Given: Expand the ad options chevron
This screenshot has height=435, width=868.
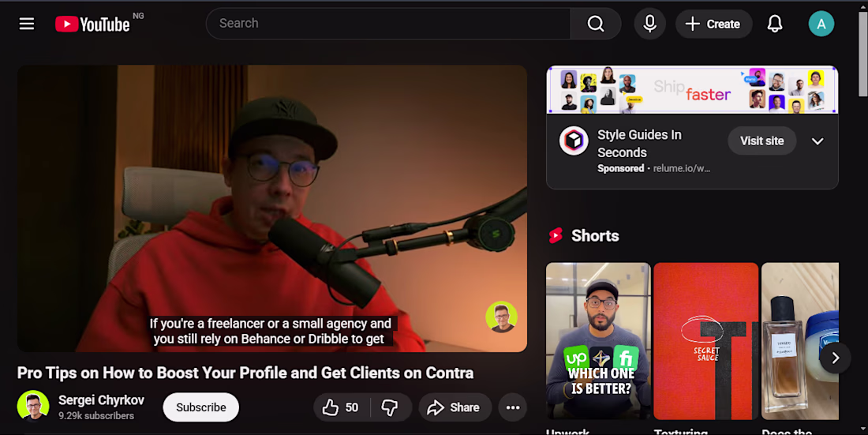Looking at the screenshot, I should pos(817,141).
